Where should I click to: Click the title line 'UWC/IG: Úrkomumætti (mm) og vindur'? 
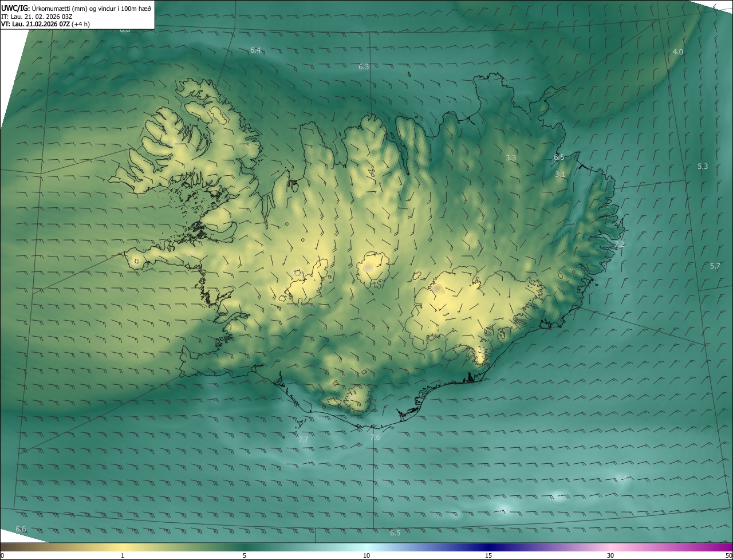click(76, 8)
